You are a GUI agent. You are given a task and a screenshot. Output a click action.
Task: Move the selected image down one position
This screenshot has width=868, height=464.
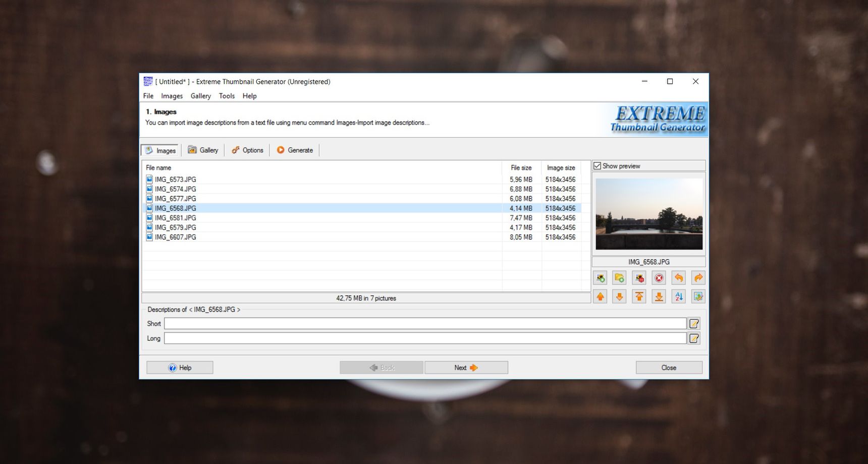click(x=620, y=297)
